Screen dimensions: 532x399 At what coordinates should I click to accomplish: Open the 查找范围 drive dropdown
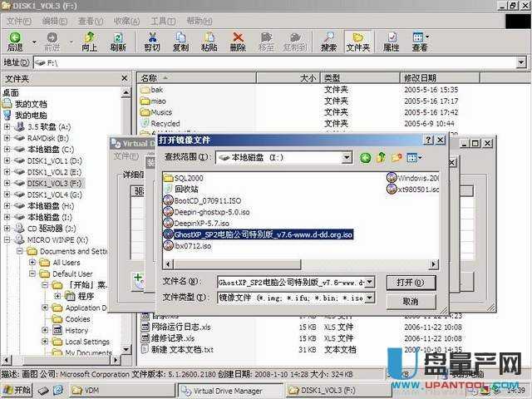click(347, 157)
